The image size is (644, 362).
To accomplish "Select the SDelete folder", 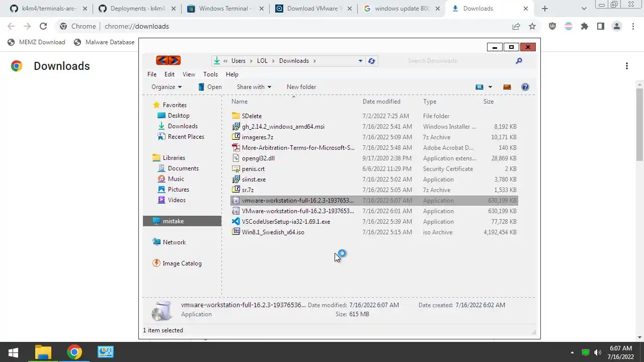I will click(x=374, y=116).
